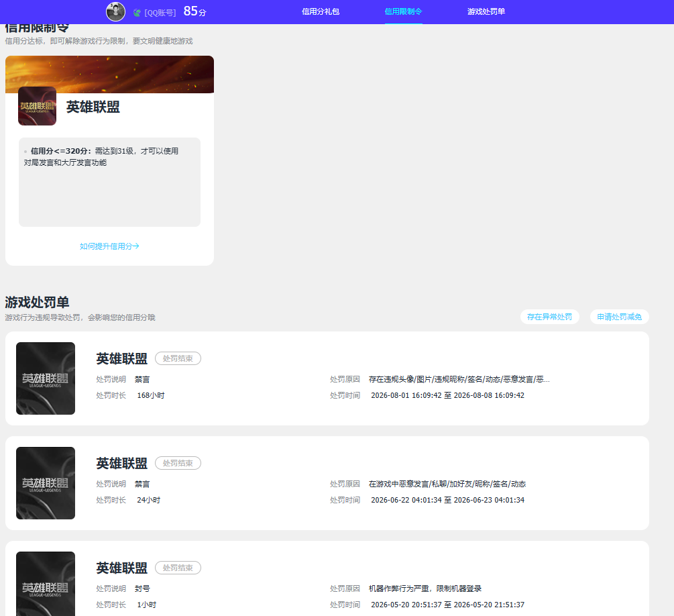Click 英雄联盟 title of 168小时 penalty

[121, 358]
